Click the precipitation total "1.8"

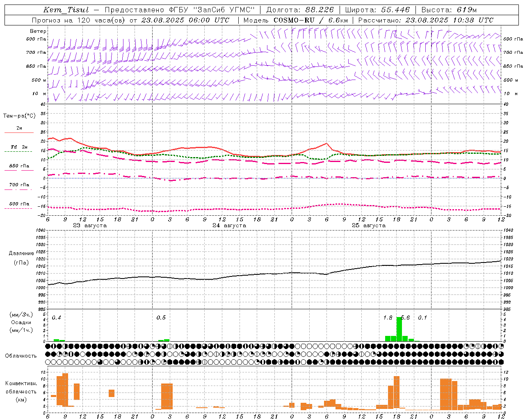click(388, 318)
